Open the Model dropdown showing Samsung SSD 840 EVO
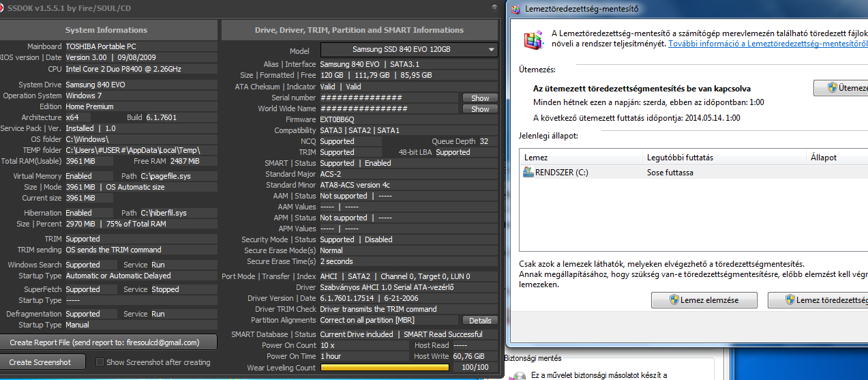 [x=409, y=50]
